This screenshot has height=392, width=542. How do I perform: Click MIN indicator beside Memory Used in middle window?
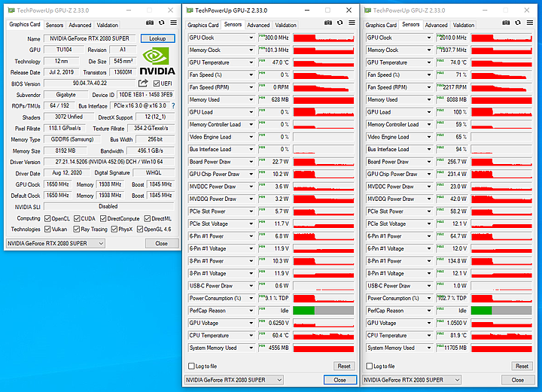tap(262, 98)
